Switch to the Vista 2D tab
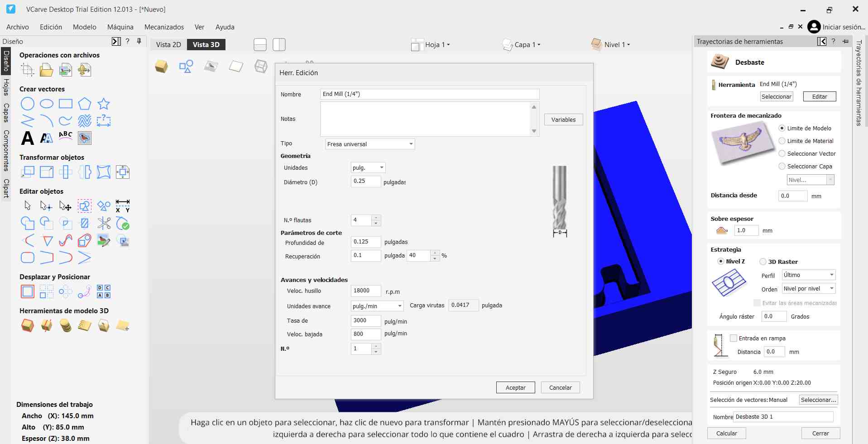Viewport: 868px width, 444px height. (x=168, y=44)
